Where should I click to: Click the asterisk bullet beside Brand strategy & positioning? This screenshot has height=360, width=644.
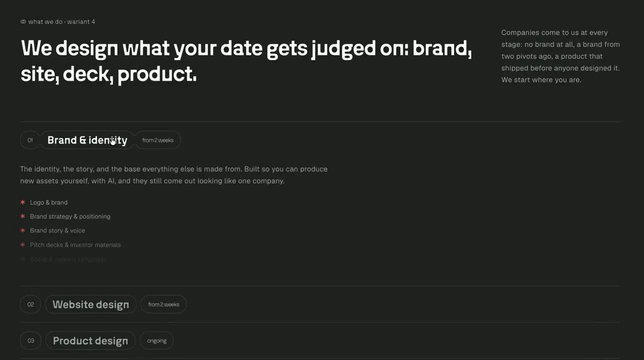point(22,216)
